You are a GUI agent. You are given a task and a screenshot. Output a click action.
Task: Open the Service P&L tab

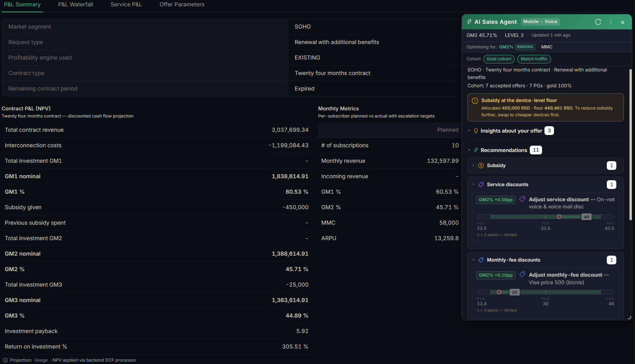pos(126,4)
